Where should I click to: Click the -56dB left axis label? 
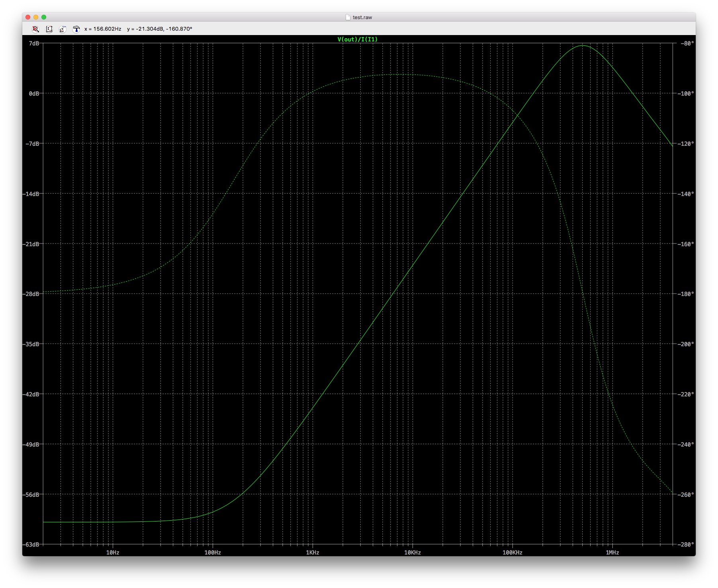click(x=31, y=495)
